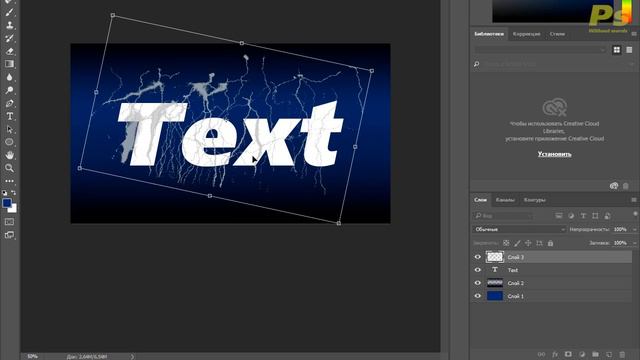Lock transparent pixels of the layer

tap(506, 243)
